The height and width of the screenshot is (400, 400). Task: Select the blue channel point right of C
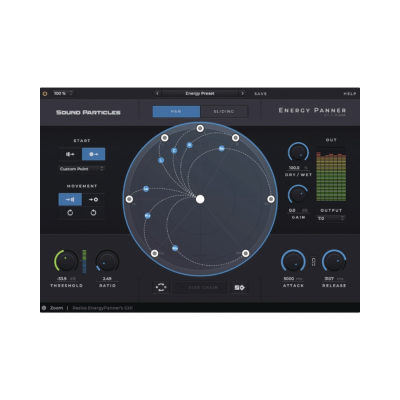pos(189,145)
